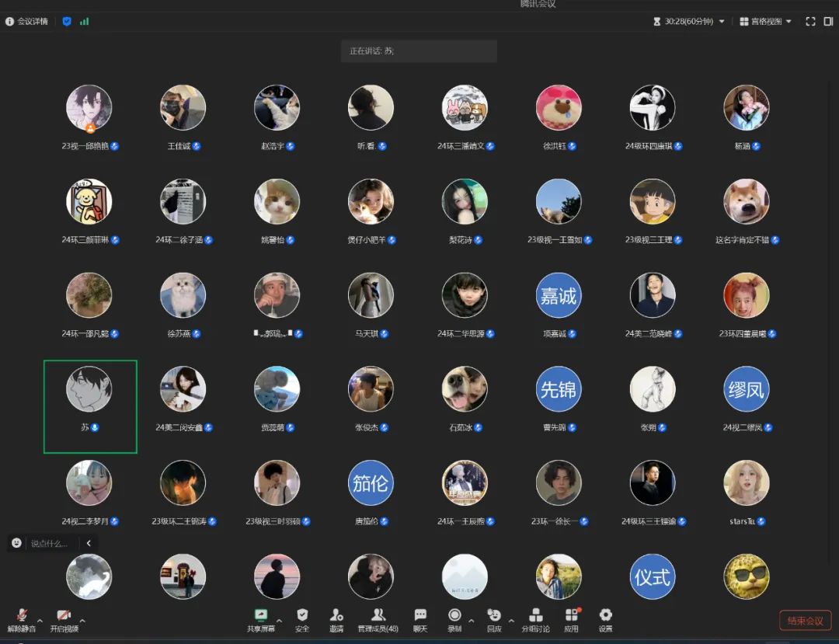Toggle fullscreen mode icon at top right
Image resolution: width=839 pixels, height=644 pixels.
click(x=810, y=22)
